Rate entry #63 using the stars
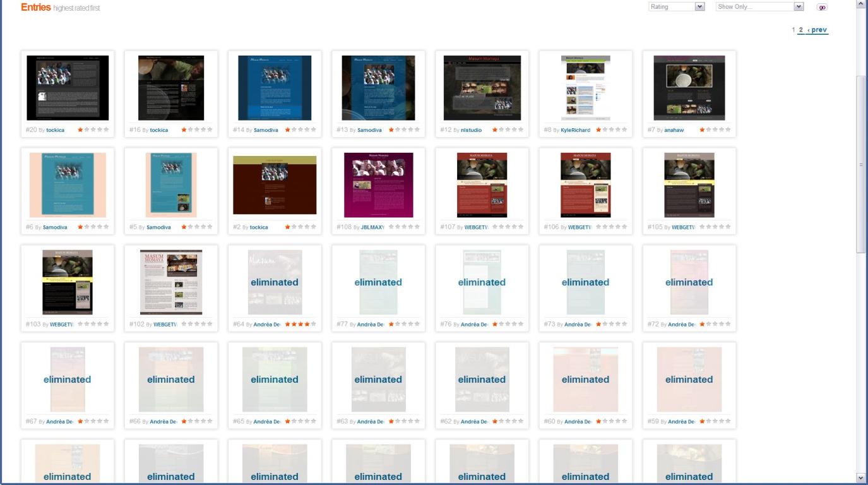This screenshot has height=485, width=868. (x=404, y=421)
